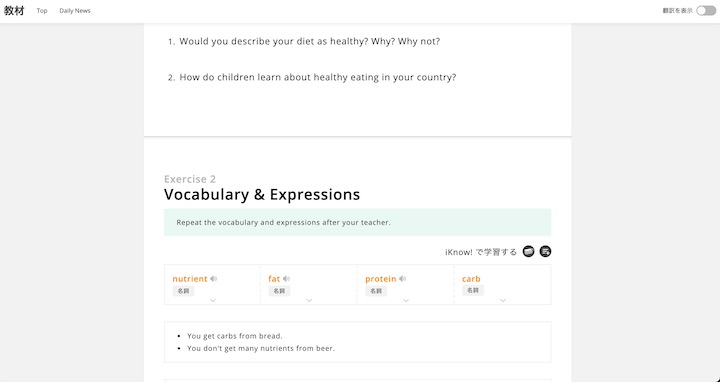
Task: Expand the carb card chevron
Action: [503, 300]
